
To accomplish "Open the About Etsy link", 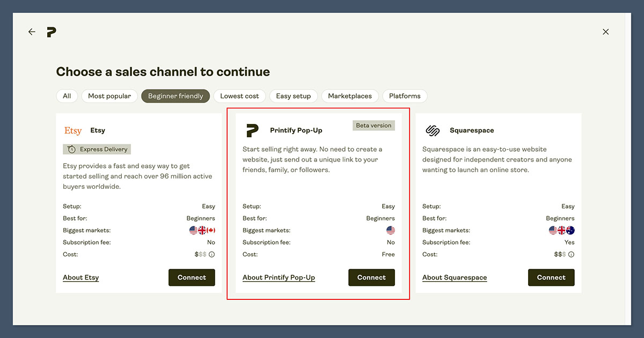I will pyautogui.click(x=81, y=278).
